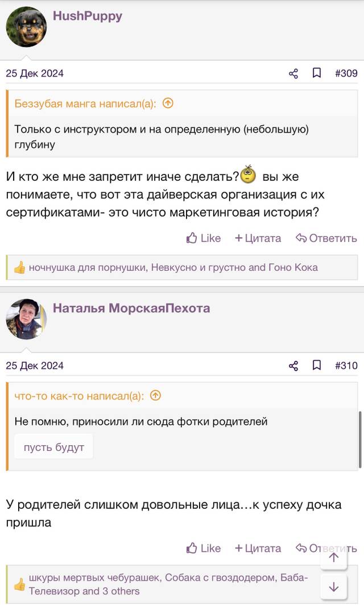Expand the 'пусть будут' spoiler
The height and width of the screenshot is (605, 364).
pyautogui.click(x=53, y=447)
